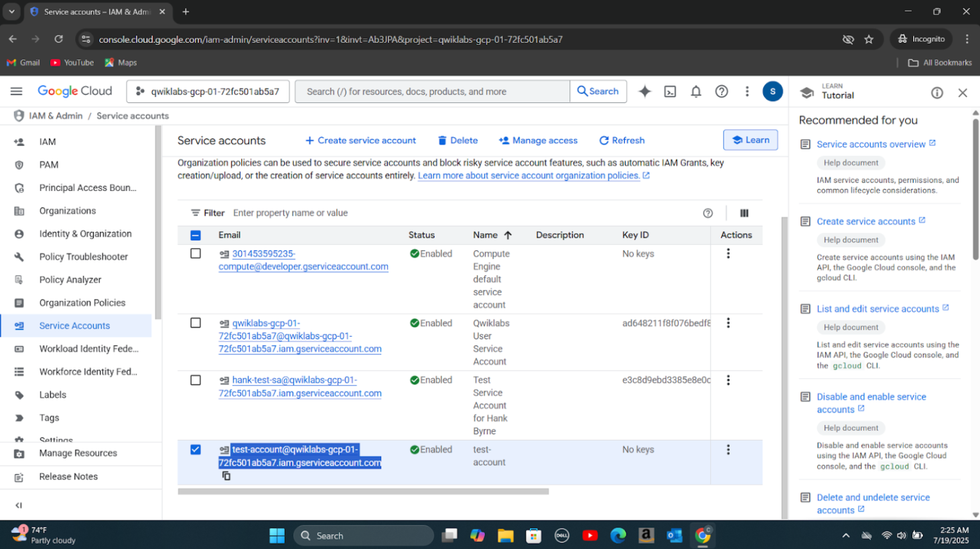Open the notifications bell
Image resolution: width=980 pixels, height=549 pixels.
[x=696, y=92]
